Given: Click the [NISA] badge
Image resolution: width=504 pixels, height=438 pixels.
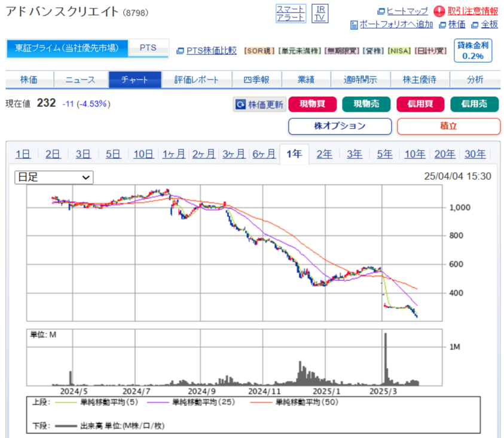Looking at the screenshot, I should click(399, 51).
